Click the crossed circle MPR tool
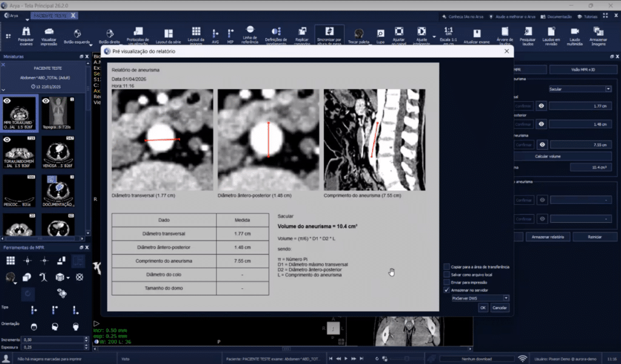 click(79, 277)
